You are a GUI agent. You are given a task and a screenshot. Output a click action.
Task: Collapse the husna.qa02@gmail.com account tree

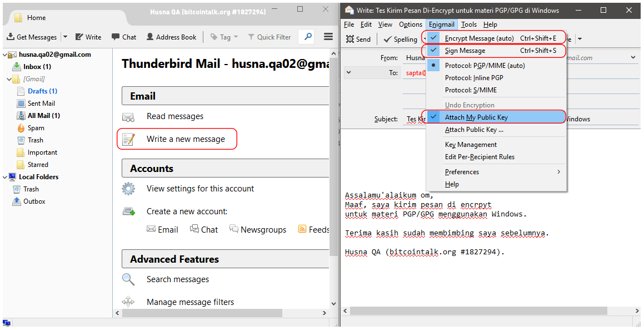pos(6,55)
